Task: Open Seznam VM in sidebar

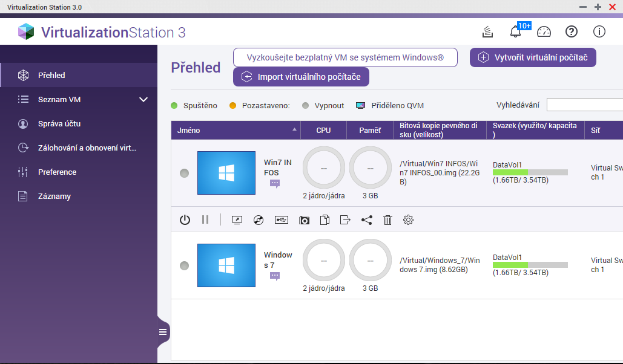Action: tap(79, 99)
